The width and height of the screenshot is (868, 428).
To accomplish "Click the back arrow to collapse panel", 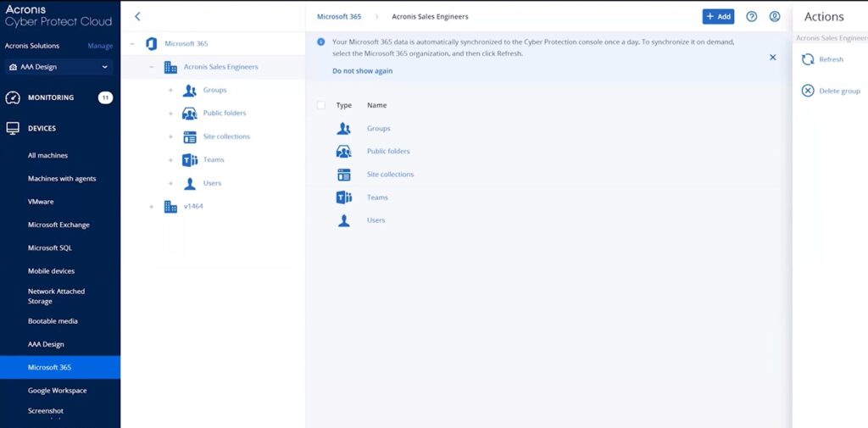I will click(137, 16).
